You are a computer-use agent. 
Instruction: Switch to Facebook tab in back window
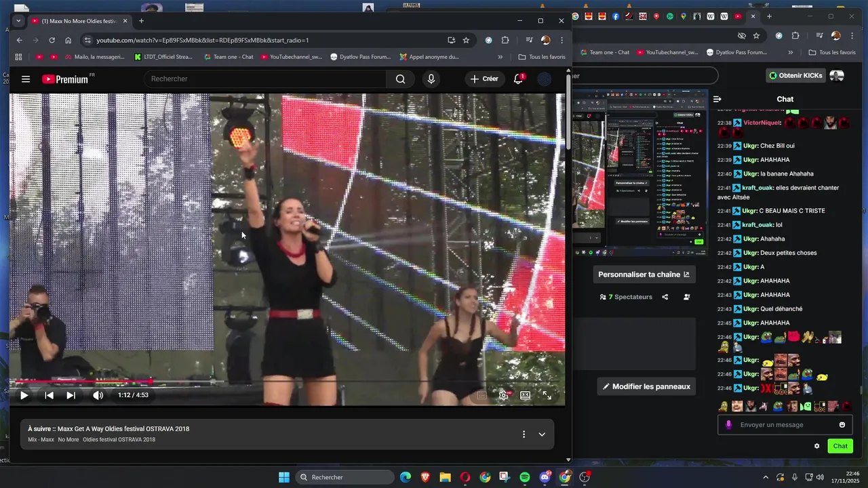pyautogui.click(x=616, y=16)
